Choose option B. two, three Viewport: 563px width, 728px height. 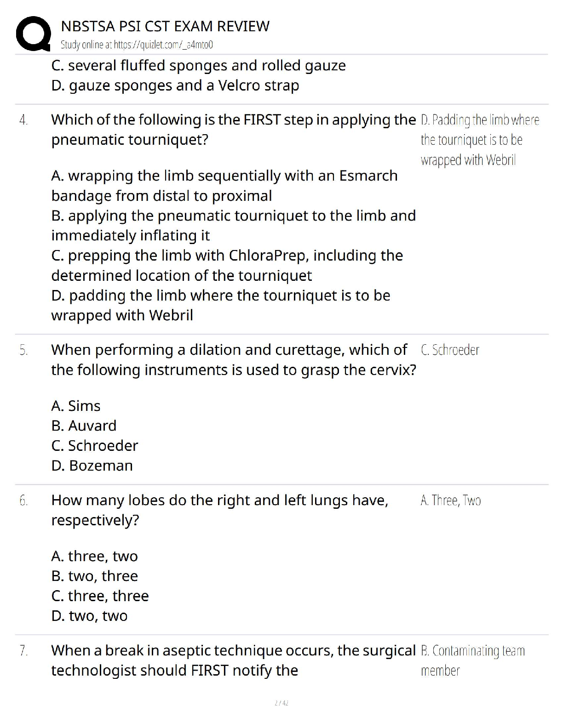(94, 576)
